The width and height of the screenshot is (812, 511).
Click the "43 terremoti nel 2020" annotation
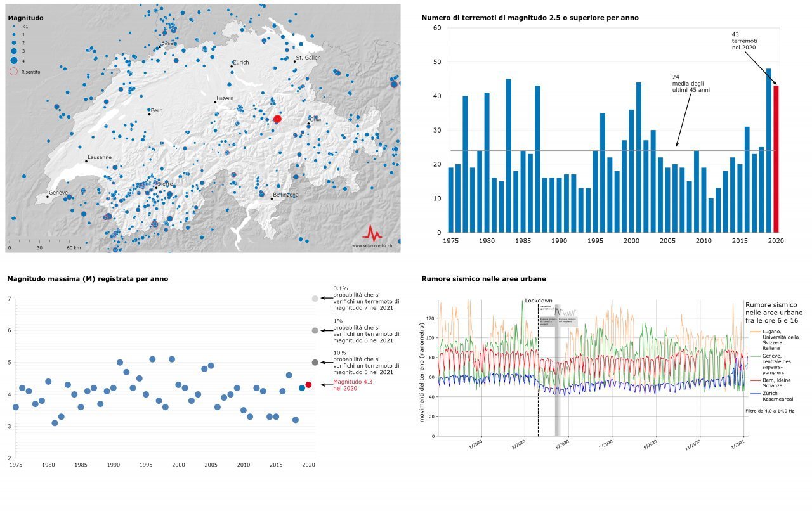[x=743, y=41]
